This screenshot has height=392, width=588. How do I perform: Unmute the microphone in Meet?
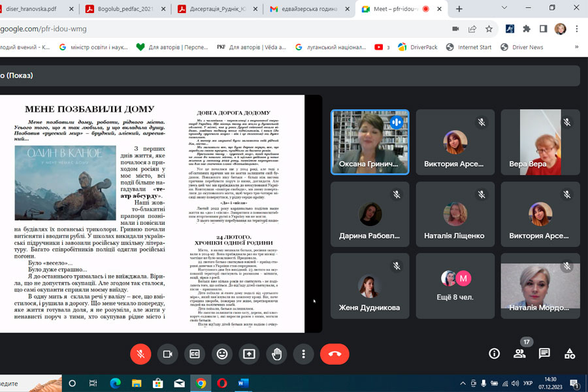tap(140, 353)
